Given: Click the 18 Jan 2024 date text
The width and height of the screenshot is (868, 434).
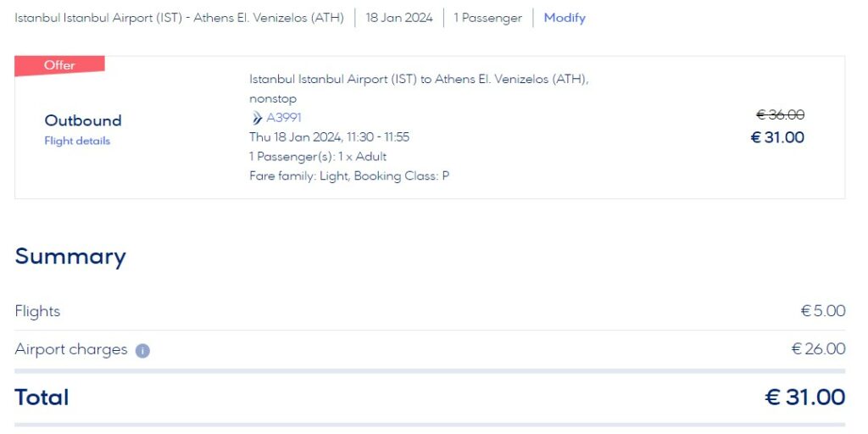Looking at the screenshot, I should 399,18.
